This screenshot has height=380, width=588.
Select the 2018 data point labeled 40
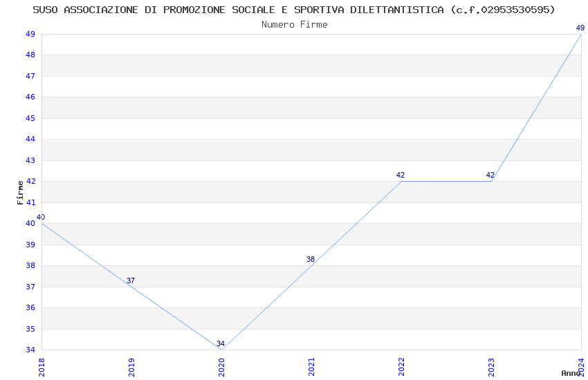click(x=42, y=223)
